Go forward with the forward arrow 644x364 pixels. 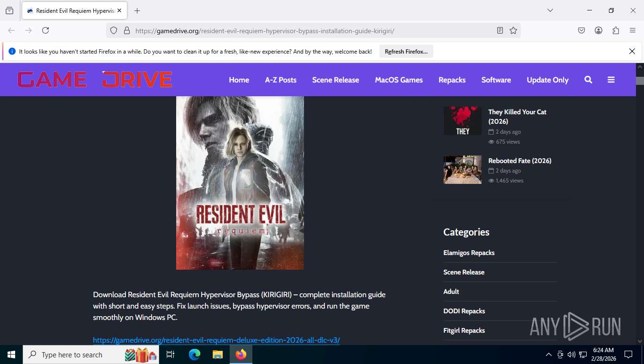[28, 30]
